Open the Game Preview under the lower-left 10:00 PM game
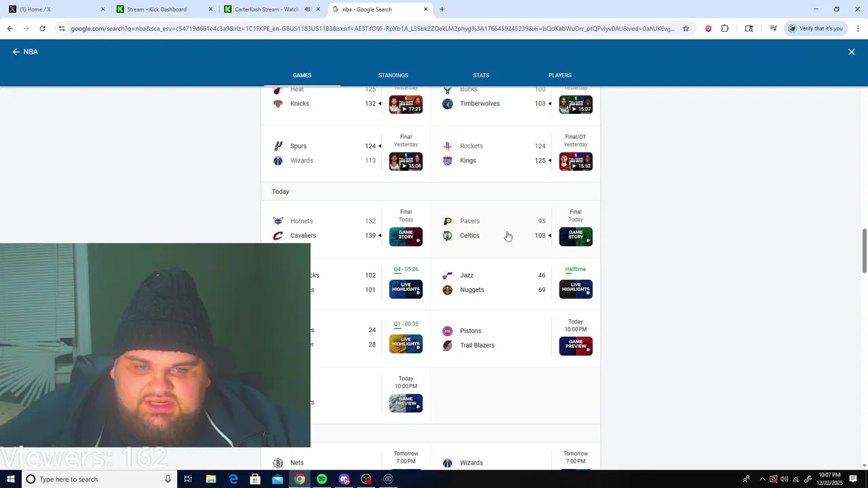868x488 pixels. (406, 403)
